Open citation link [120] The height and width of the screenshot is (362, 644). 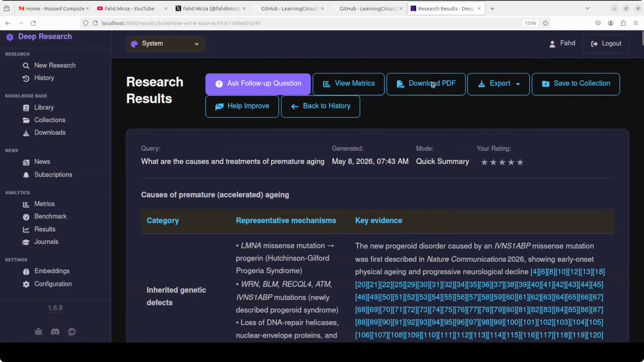(595, 335)
